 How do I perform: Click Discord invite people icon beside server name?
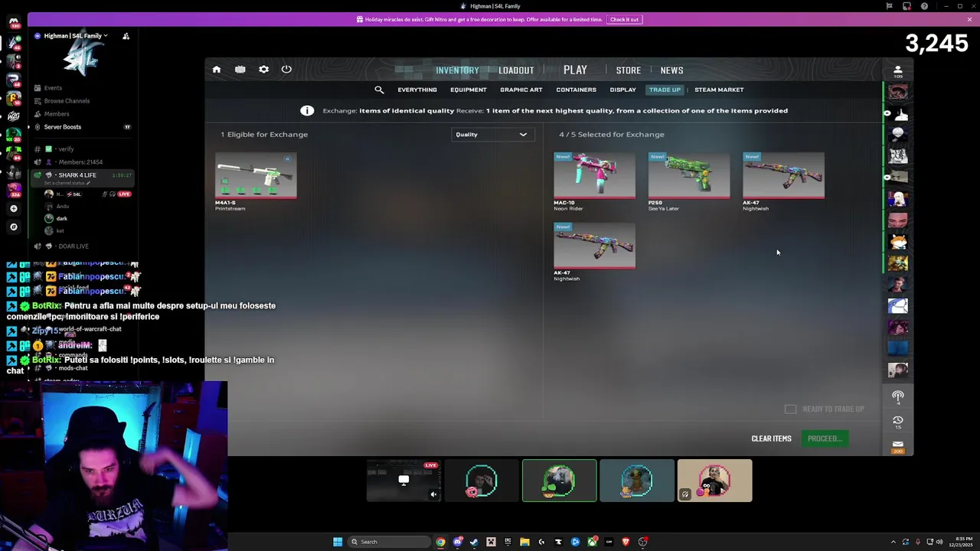(126, 36)
